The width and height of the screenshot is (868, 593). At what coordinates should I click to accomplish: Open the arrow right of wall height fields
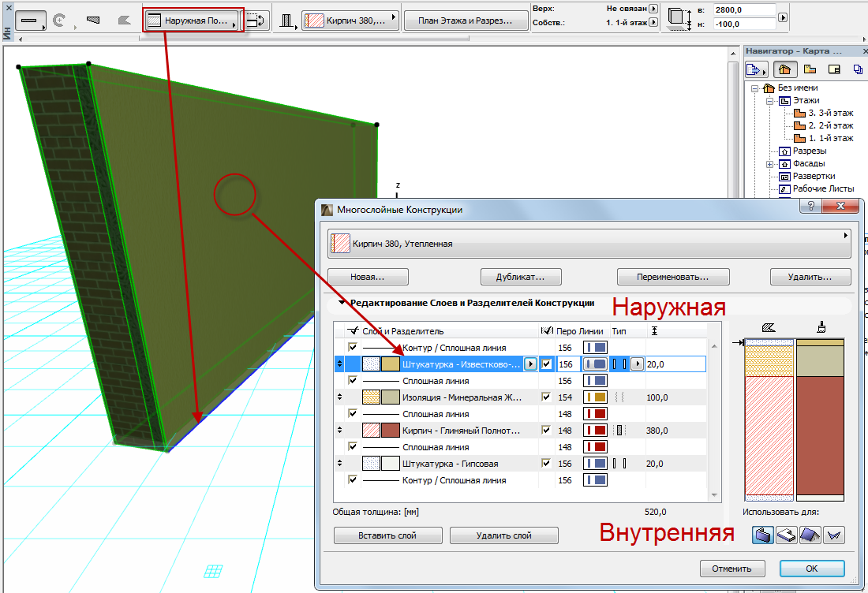[782, 17]
